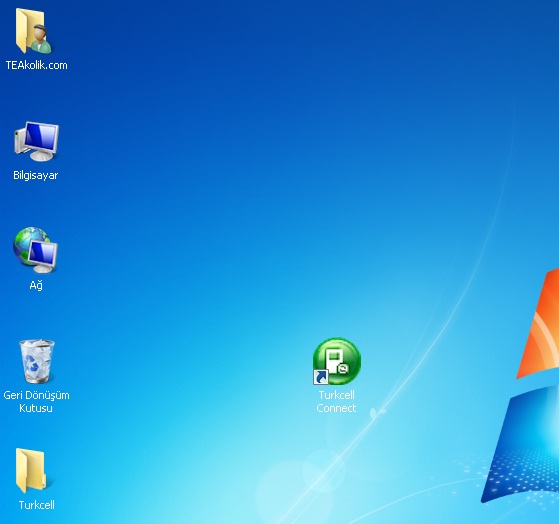Select the Ağ network icon

point(36,251)
